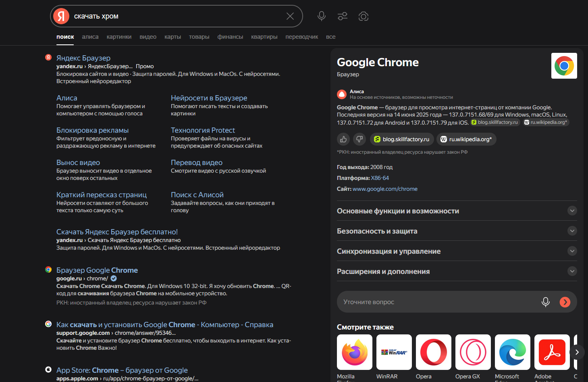
Task: Switch to the "товары" tab
Action: [x=199, y=37]
